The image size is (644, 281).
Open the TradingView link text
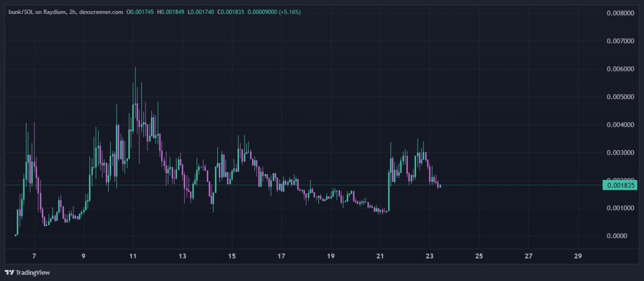click(x=33, y=272)
